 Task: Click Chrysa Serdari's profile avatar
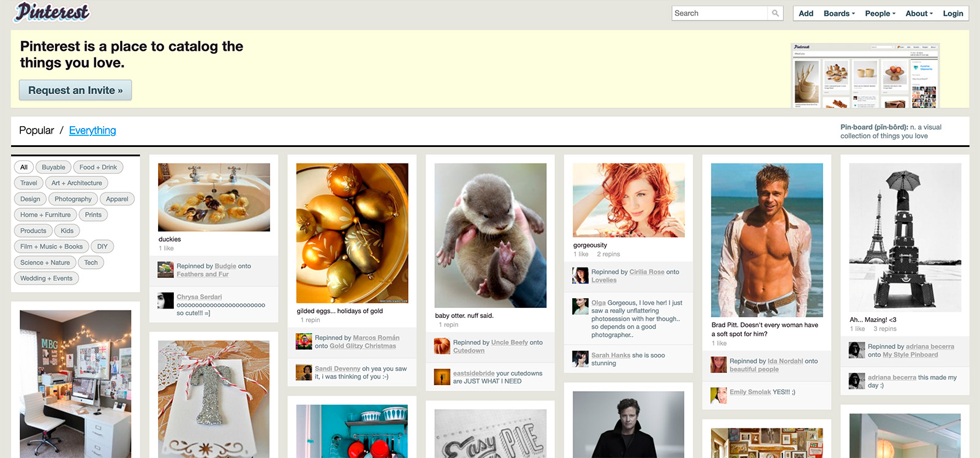coord(165,301)
